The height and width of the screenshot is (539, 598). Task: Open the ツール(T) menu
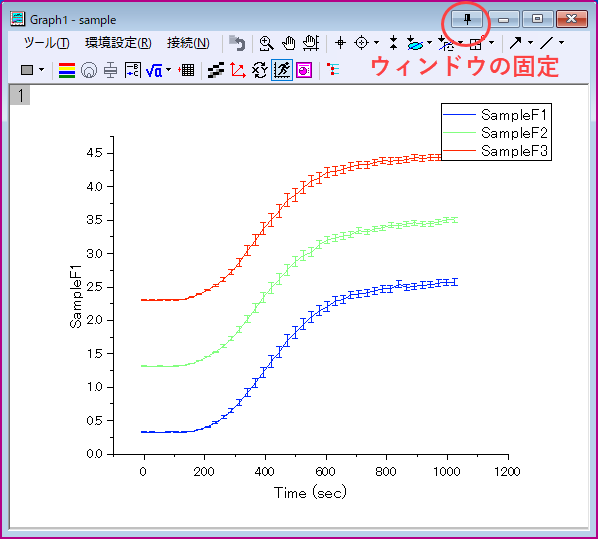pyautogui.click(x=47, y=43)
